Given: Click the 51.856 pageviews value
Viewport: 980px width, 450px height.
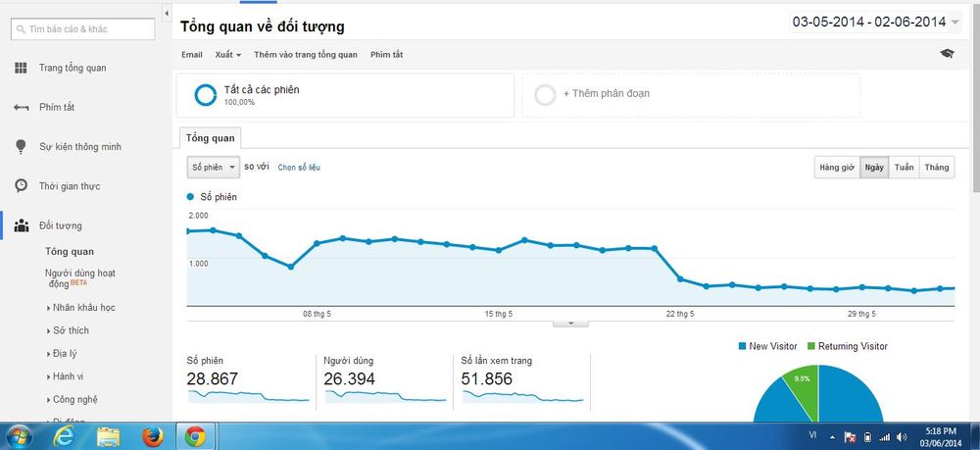Looking at the screenshot, I should pos(487,378).
